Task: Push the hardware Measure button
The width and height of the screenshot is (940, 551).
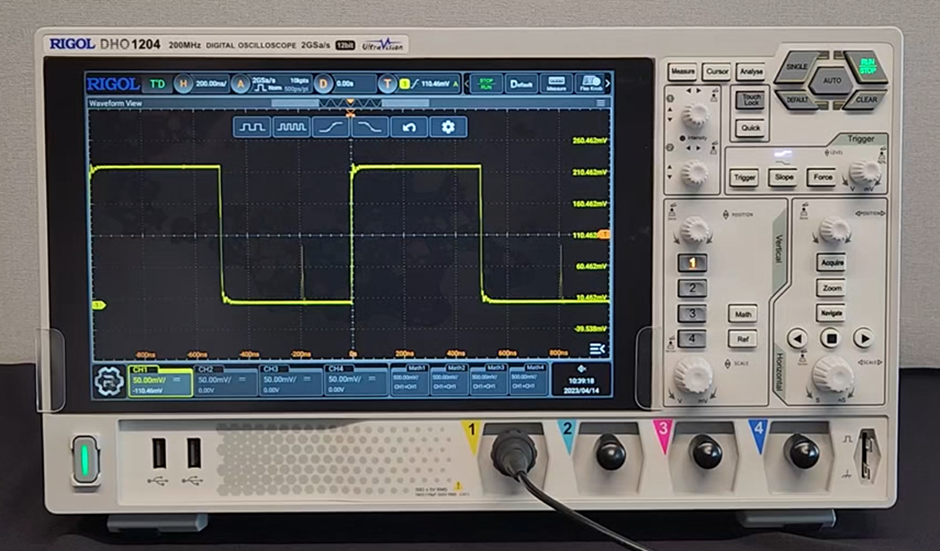Action: point(682,72)
